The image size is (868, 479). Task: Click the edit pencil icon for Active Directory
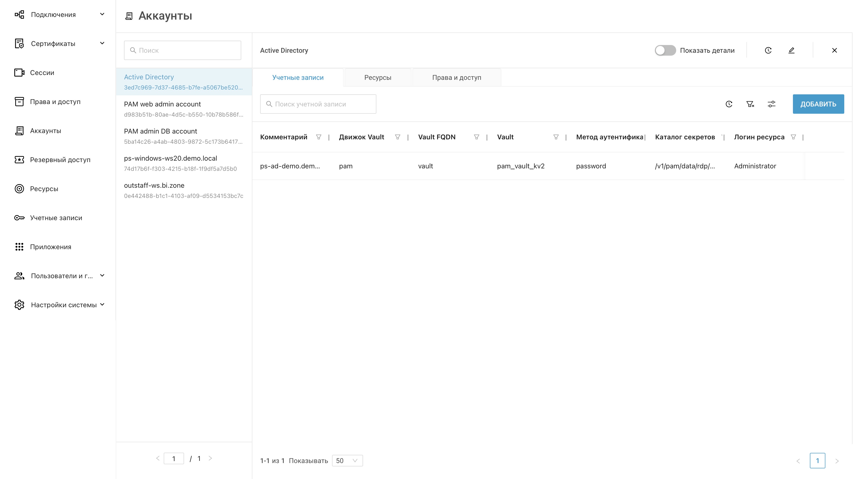point(791,51)
